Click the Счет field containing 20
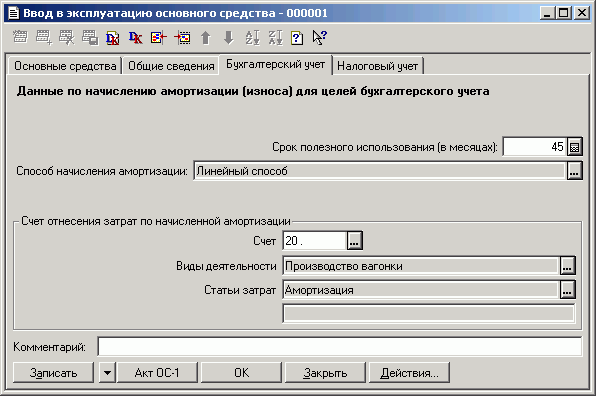The image size is (596, 396). pyautogui.click(x=315, y=241)
